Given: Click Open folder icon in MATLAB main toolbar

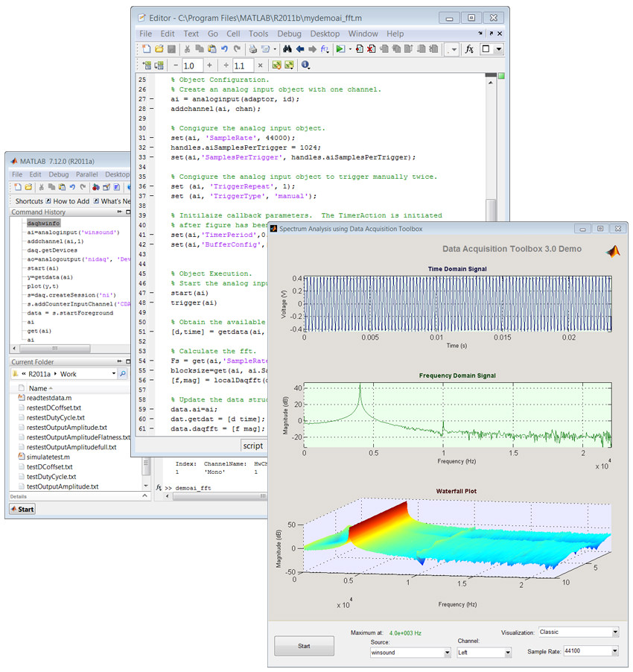Looking at the screenshot, I should tap(28, 187).
